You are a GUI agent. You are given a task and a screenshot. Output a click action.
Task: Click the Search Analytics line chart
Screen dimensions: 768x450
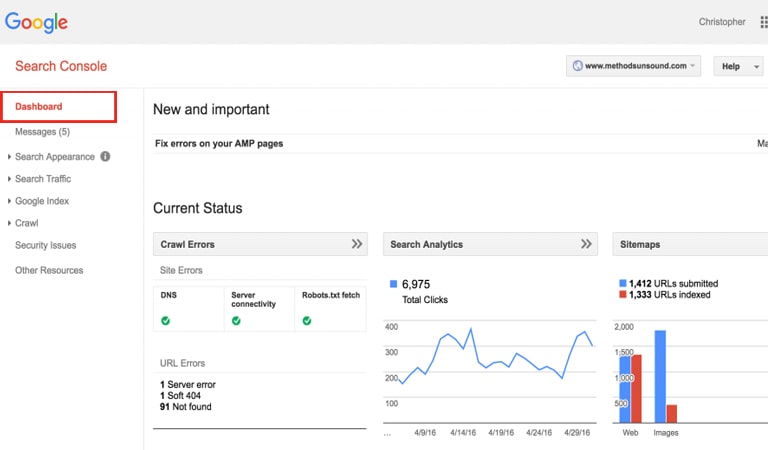click(x=490, y=372)
